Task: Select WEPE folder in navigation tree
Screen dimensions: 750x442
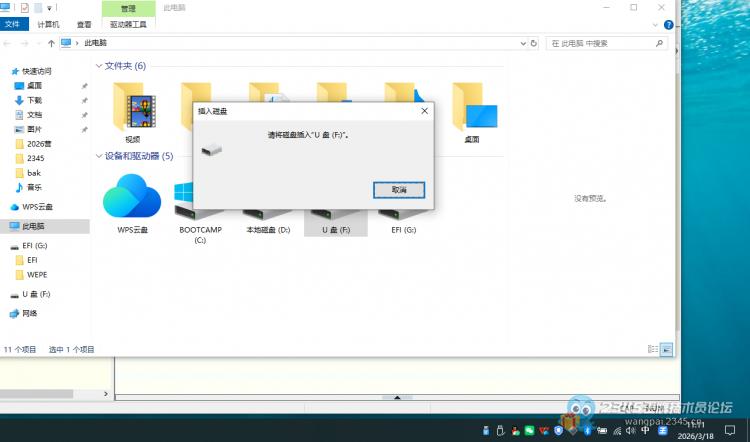Action: tap(37, 274)
